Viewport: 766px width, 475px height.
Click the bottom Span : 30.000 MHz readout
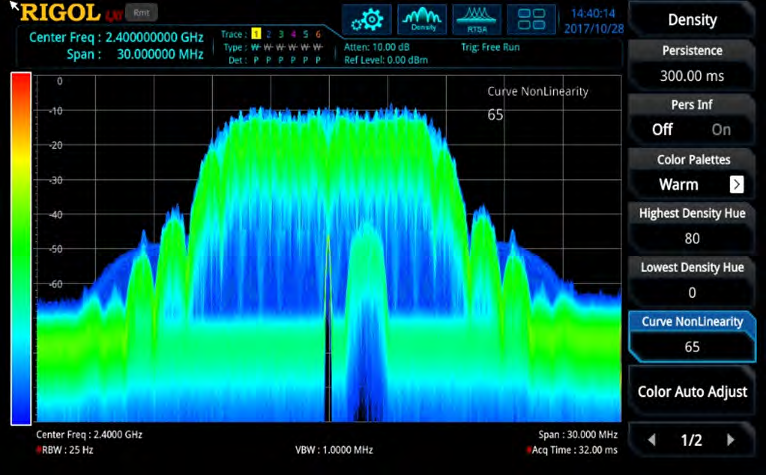578,434
